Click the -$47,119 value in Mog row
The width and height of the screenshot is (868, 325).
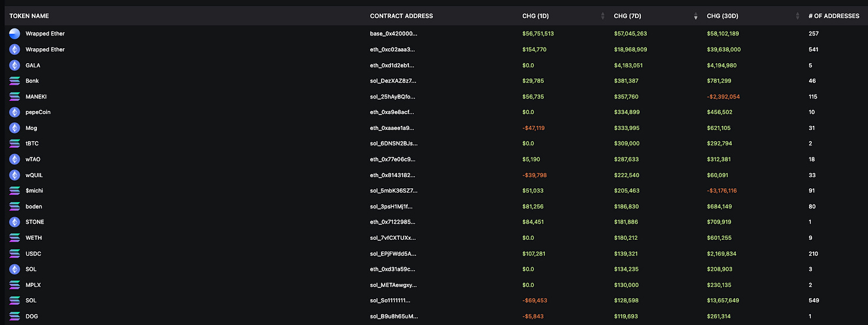click(534, 128)
